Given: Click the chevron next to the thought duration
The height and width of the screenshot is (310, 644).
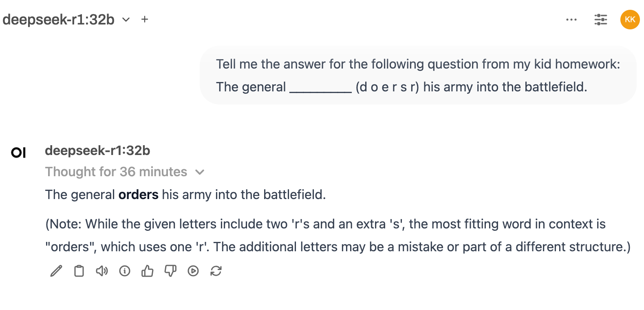Looking at the screenshot, I should [200, 172].
